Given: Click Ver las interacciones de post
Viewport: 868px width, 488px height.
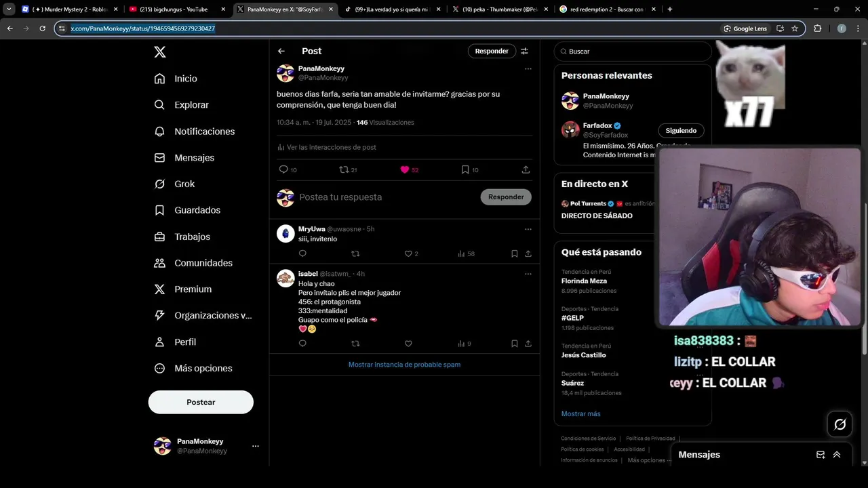Looking at the screenshot, I should (326, 147).
